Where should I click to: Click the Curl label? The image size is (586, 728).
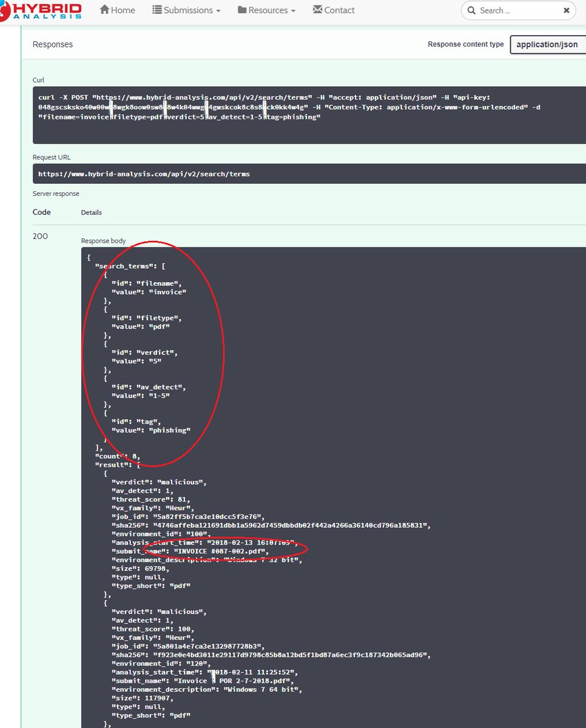[x=38, y=80]
